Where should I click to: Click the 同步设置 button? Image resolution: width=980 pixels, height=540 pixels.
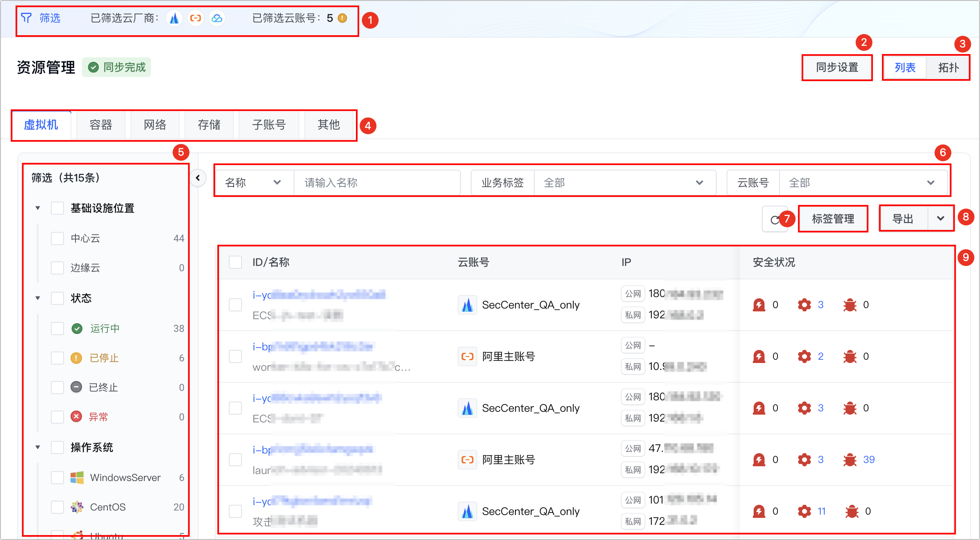(x=837, y=68)
